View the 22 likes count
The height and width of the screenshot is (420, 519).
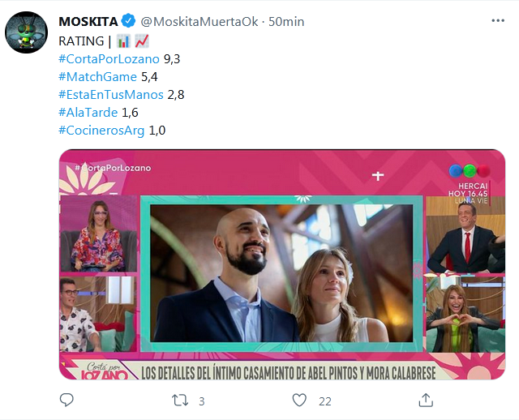[325, 401]
